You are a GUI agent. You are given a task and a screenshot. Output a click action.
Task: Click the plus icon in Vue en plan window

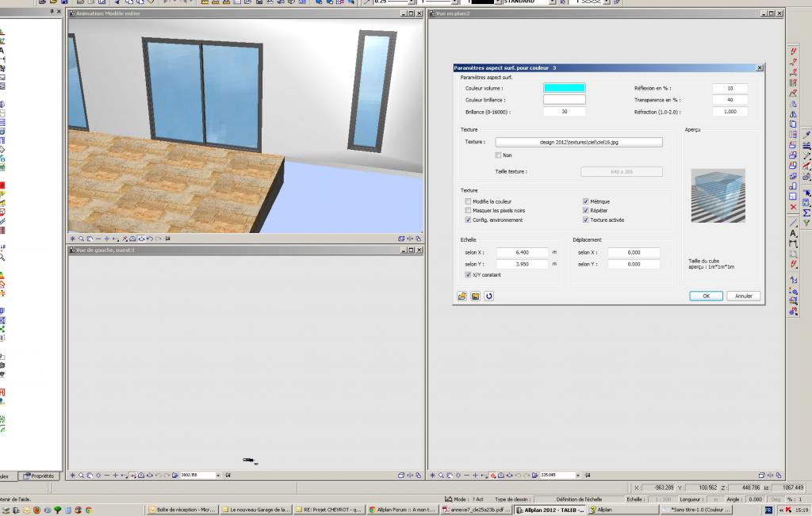[x=476, y=475]
